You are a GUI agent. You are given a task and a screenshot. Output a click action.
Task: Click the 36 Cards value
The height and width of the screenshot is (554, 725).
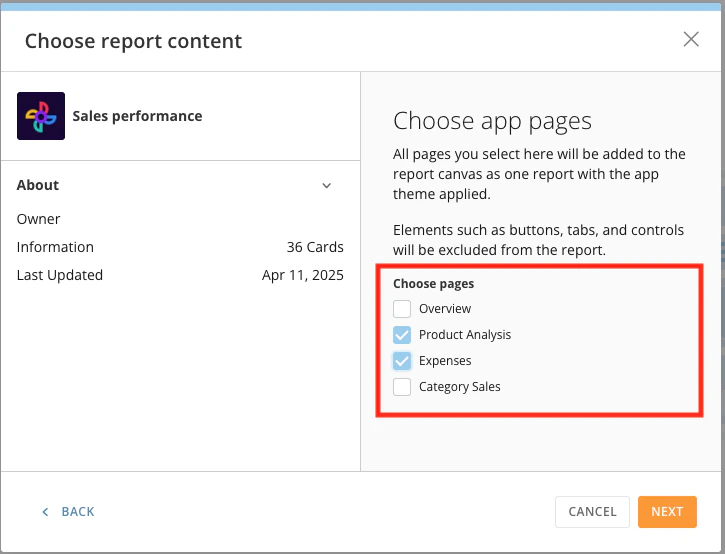point(315,247)
